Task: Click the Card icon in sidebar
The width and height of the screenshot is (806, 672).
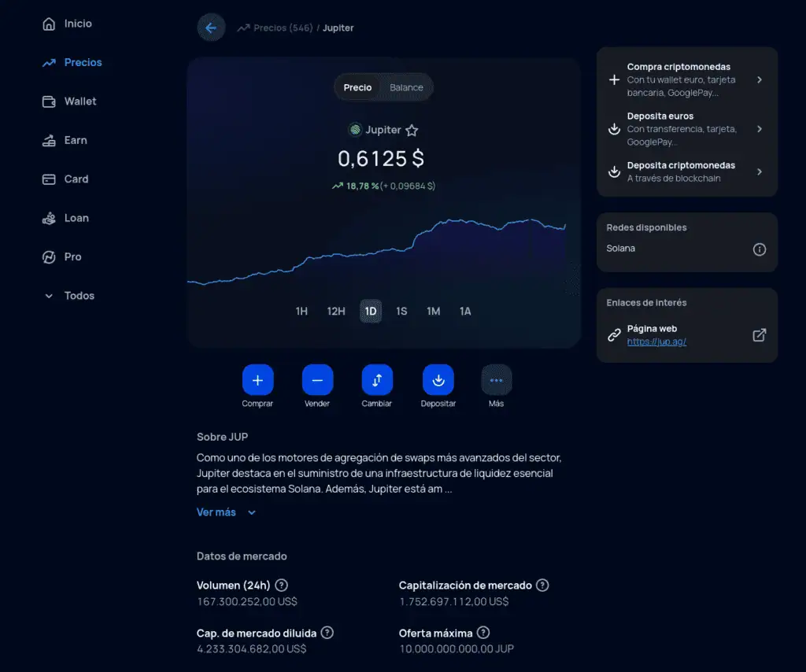Action: click(49, 179)
